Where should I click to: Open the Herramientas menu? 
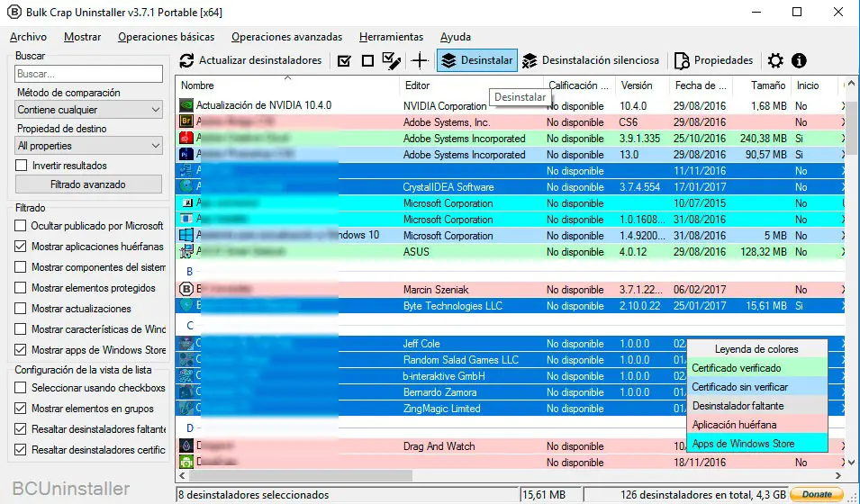point(391,37)
